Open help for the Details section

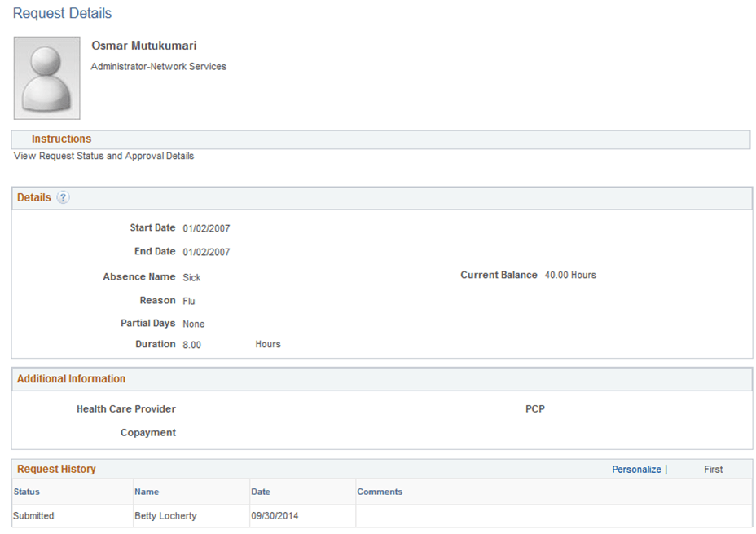point(63,197)
